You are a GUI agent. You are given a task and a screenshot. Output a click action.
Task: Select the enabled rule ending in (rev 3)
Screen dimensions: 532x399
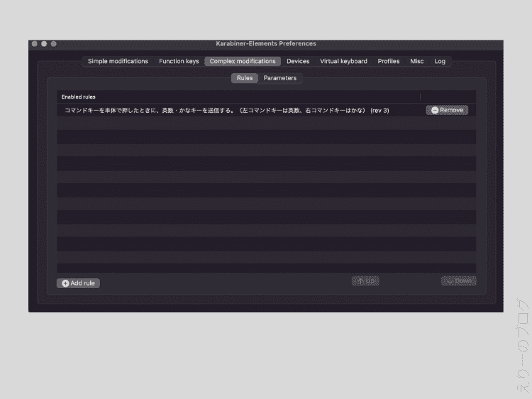[227, 110]
